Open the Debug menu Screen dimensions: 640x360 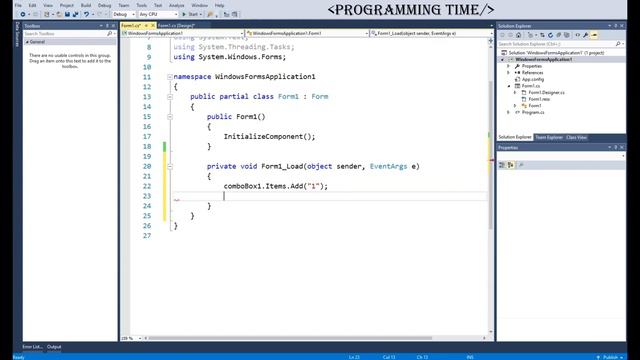point(104,5)
